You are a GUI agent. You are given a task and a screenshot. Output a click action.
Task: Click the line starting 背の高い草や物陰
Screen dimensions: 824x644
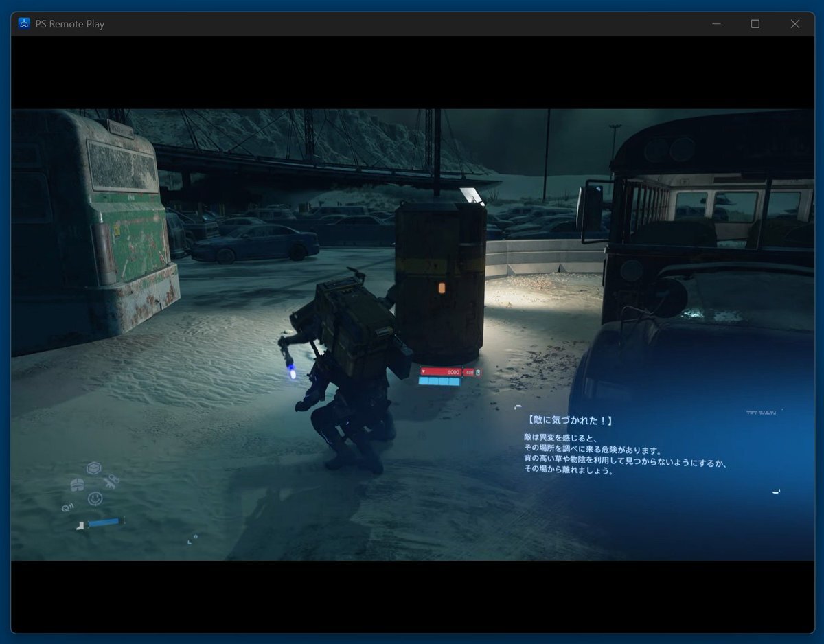[x=625, y=461]
